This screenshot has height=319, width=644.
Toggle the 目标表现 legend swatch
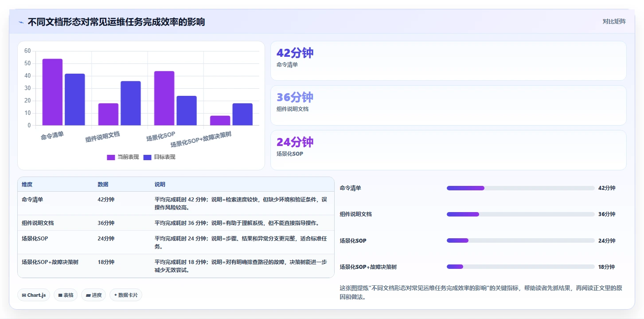(x=147, y=157)
